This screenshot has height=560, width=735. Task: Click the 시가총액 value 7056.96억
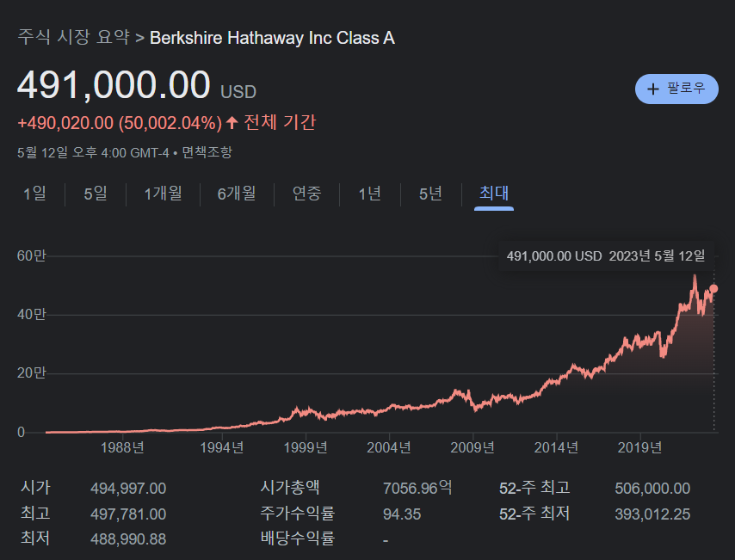click(417, 488)
